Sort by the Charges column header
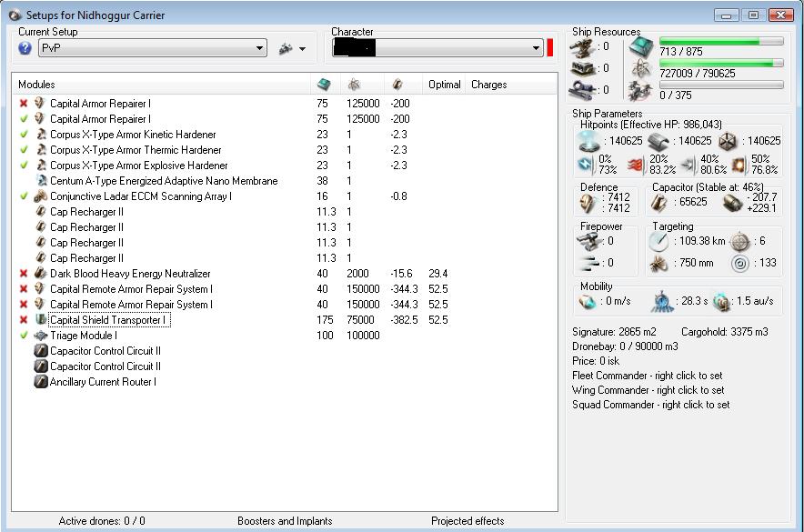The width and height of the screenshot is (804, 532). tap(488, 85)
